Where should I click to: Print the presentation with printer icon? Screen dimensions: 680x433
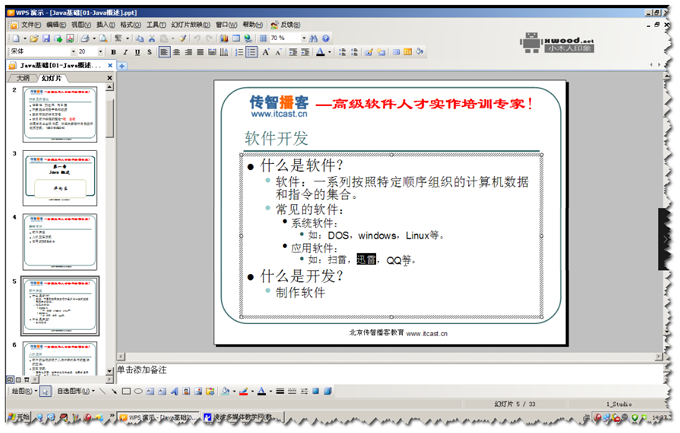[85, 39]
